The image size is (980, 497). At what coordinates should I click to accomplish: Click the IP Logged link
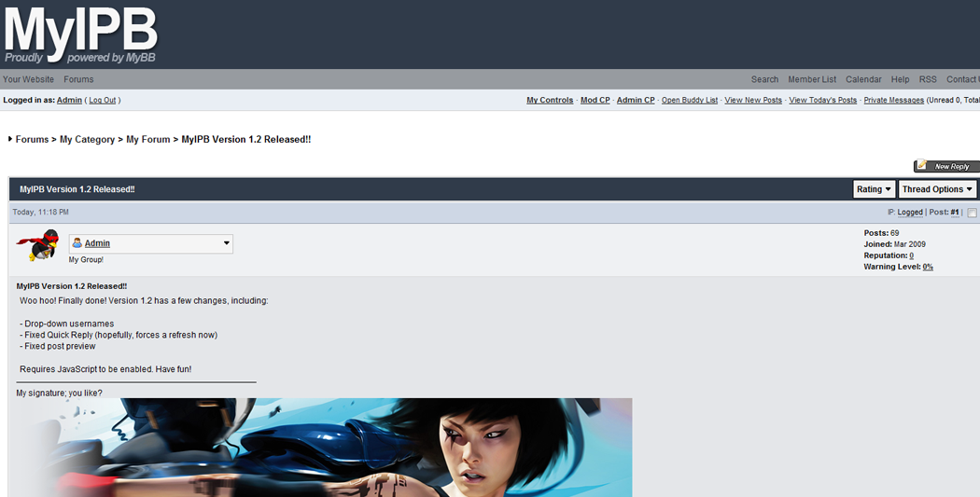pyautogui.click(x=910, y=213)
